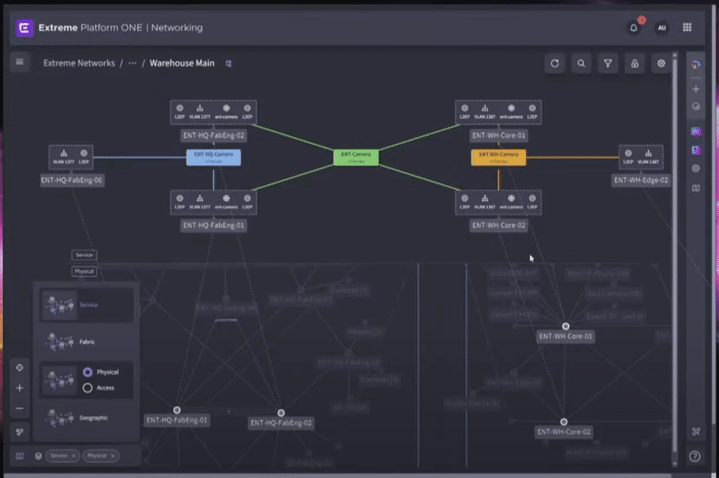Select ENT-WH-Core-01 physical node circle

[565, 326]
